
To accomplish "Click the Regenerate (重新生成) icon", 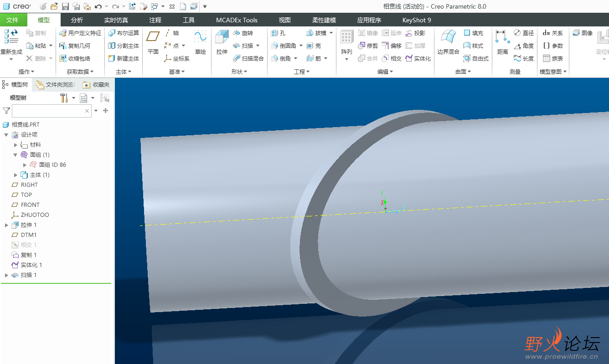I will point(11,42).
